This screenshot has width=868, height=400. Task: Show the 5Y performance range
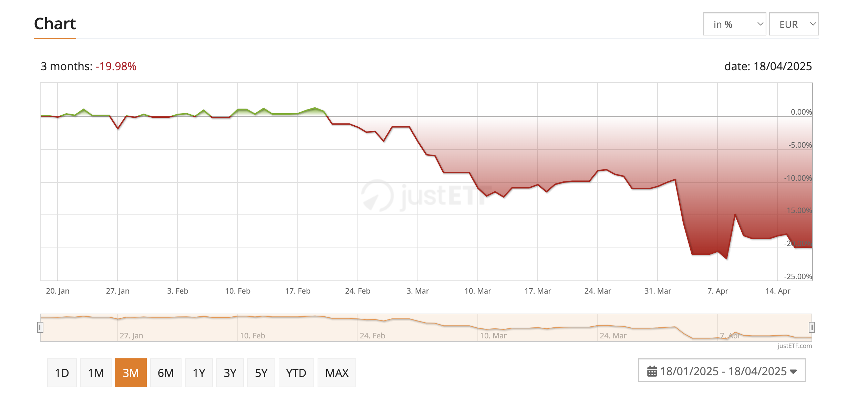(x=261, y=373)
